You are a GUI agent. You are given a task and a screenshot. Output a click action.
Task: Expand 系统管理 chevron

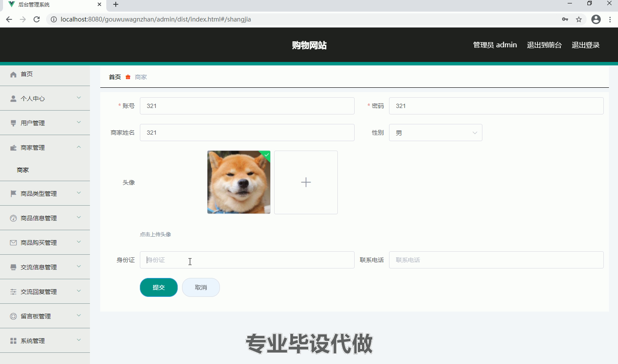(79, 340)
